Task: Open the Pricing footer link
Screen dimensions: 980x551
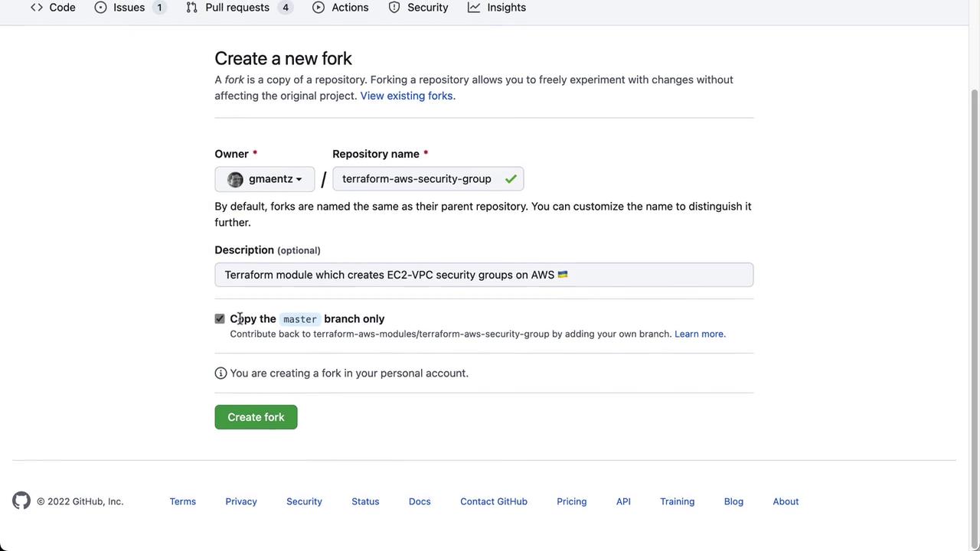Action: (x=572, y=501)
